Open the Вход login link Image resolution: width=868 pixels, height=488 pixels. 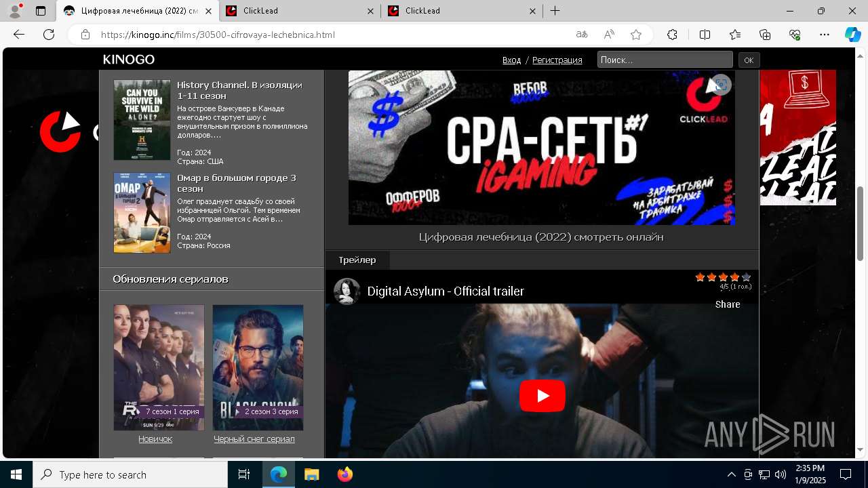tap(512, 60)
